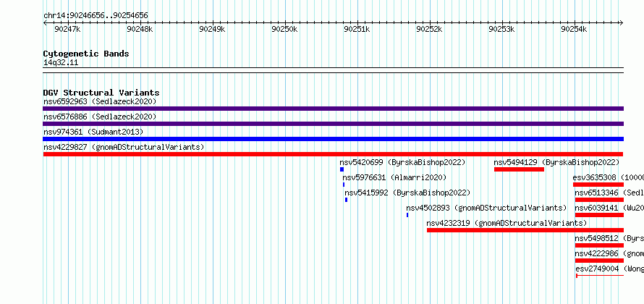Open the nsv6576886 (Sedlazeck2020) label
The width and height of the screenshot is (644, 304).
click(100, 117)
